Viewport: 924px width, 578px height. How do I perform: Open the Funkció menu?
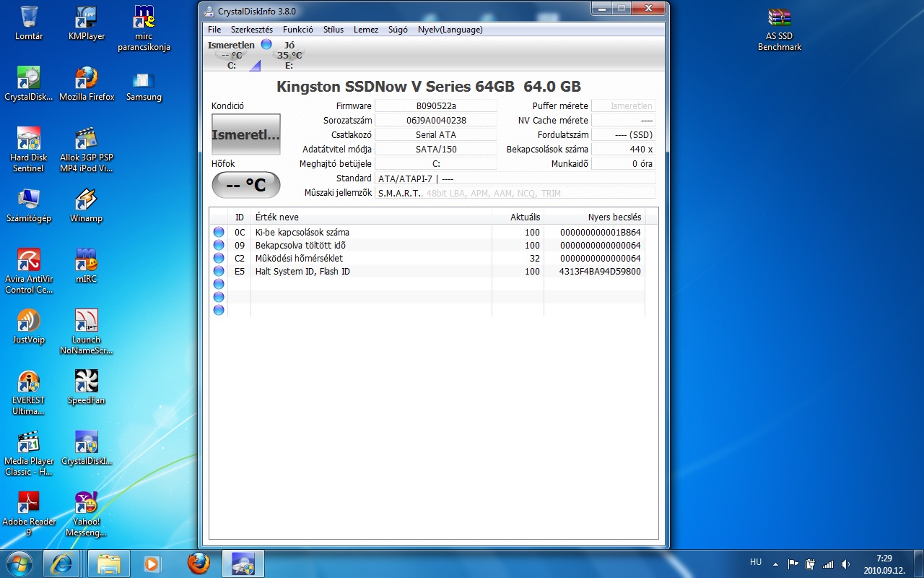click(298, 30)
